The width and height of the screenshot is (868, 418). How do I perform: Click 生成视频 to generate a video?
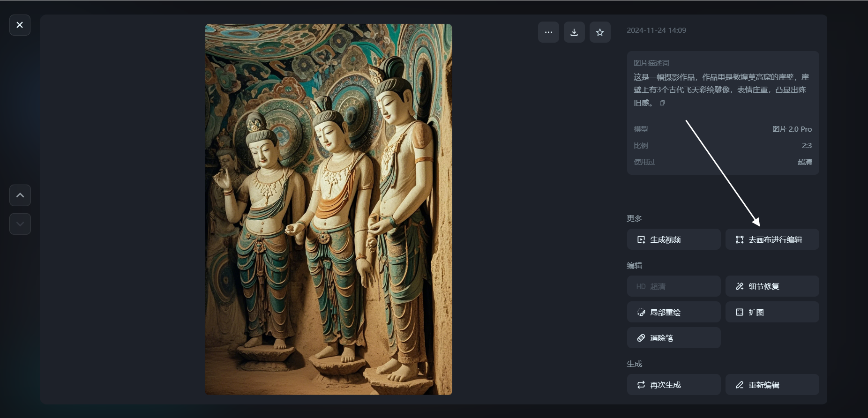coord(673,239)
